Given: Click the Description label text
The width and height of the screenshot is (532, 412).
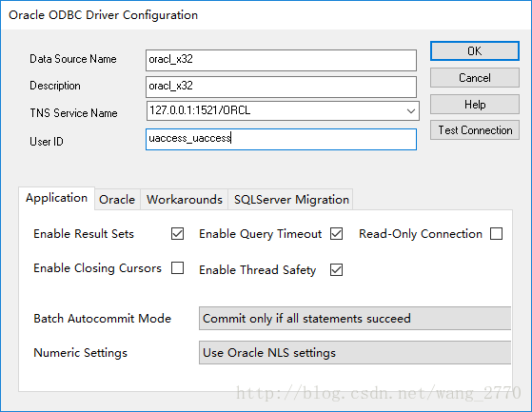Looking at the screenshot, I should coord(55,86).
